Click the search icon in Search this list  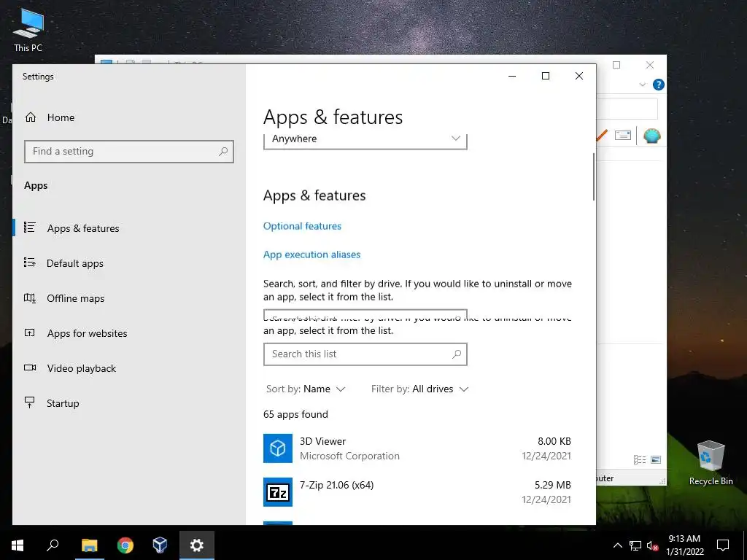tap(457, 354)
